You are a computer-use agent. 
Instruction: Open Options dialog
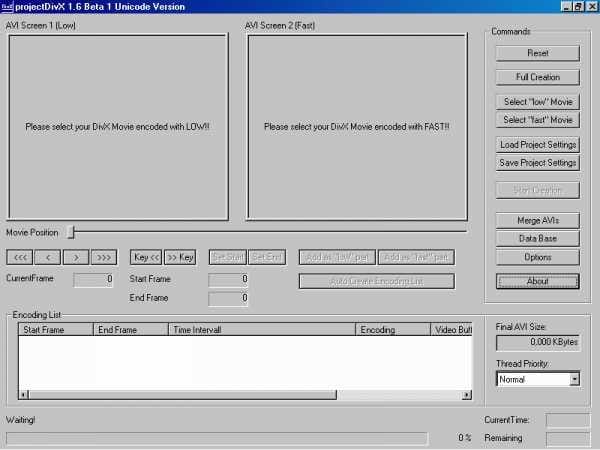(538, 257)
